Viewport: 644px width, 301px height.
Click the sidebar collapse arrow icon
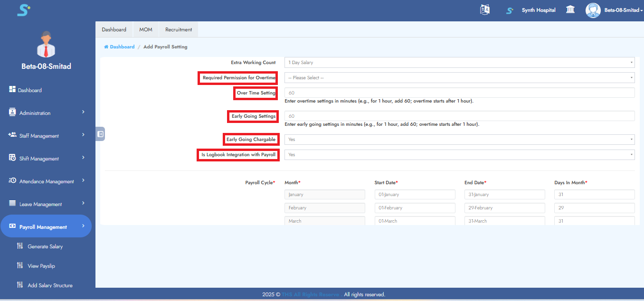(x=100, y=134)
